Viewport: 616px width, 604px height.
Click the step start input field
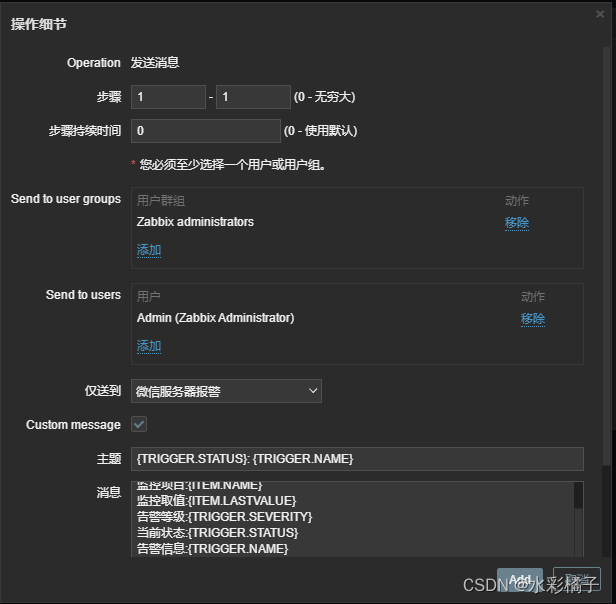coord(168,97)
